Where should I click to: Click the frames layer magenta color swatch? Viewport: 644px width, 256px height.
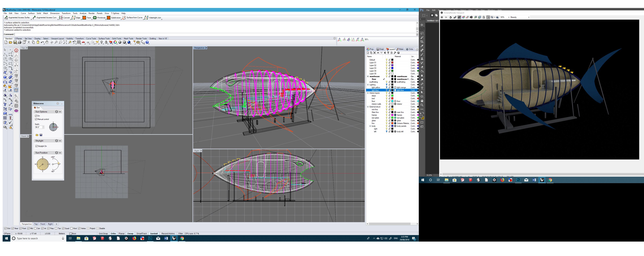392,115
